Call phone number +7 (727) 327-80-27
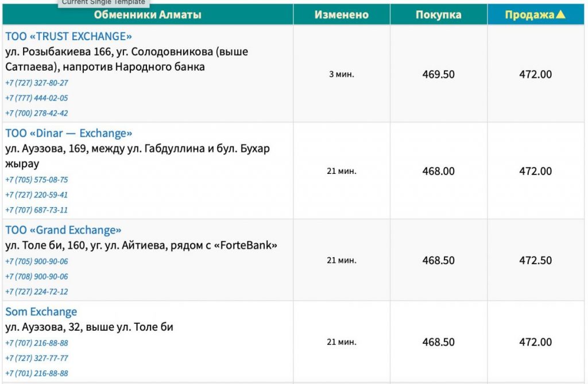The image size is (588, 384). click(37, 83)
